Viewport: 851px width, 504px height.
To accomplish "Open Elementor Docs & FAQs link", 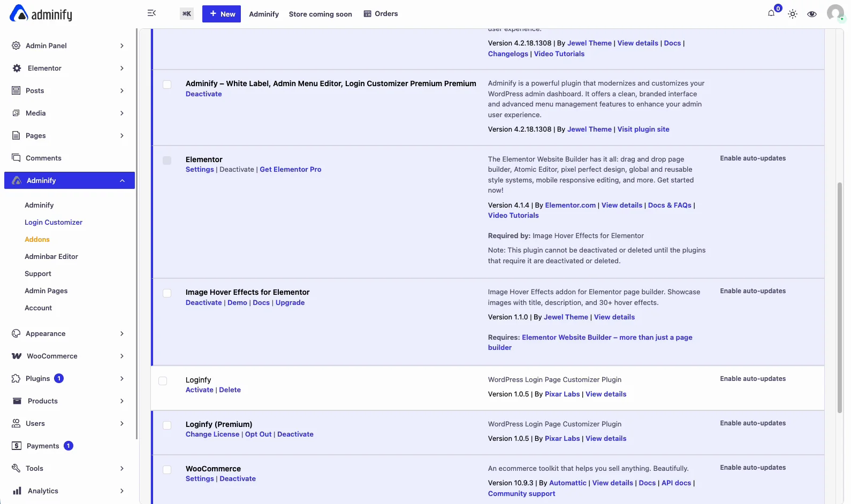I will (670, 205).
